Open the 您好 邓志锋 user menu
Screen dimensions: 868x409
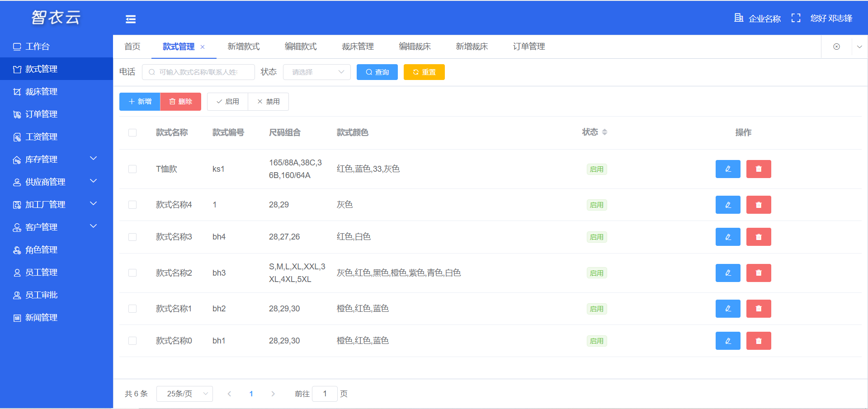pos(831,18)
